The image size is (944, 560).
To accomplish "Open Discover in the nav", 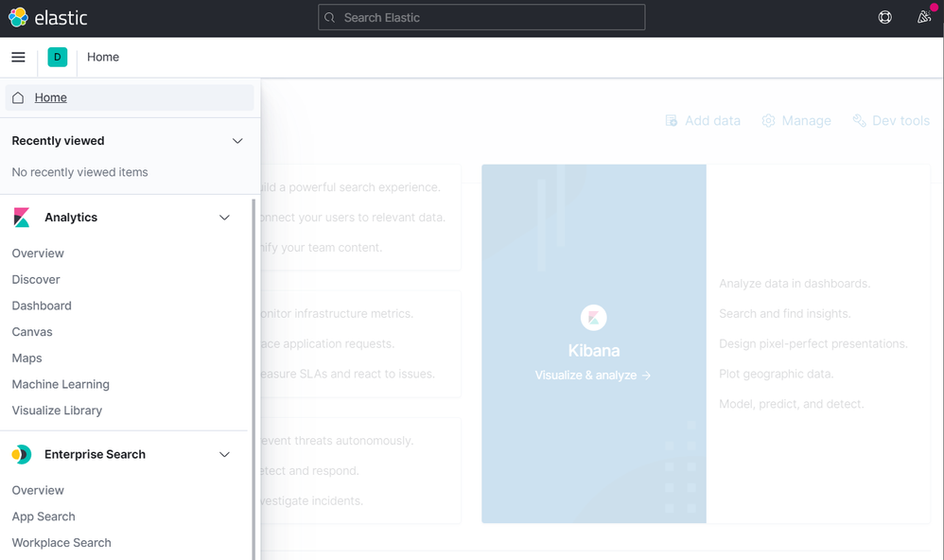I will (36, 279).
